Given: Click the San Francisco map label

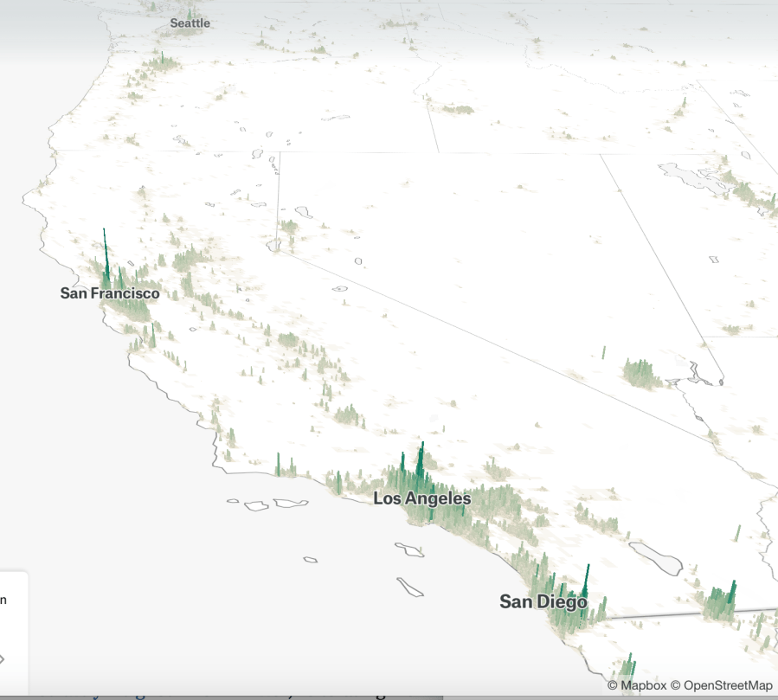Looking at the screenshot, I should [110, 293].
